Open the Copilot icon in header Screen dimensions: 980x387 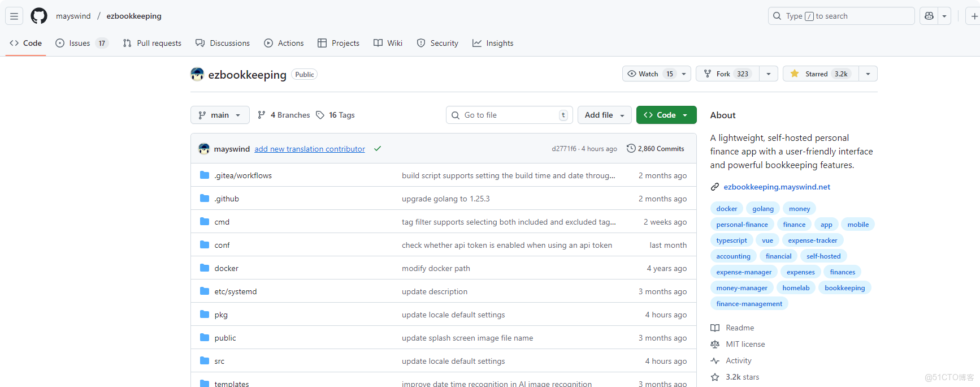[929, 16]
